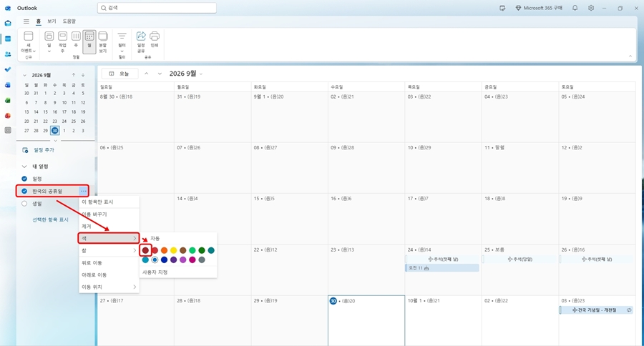Open the Excel app icon in the sidebar
The width and height of the screenshot is (644, 346).
(8, 100)
